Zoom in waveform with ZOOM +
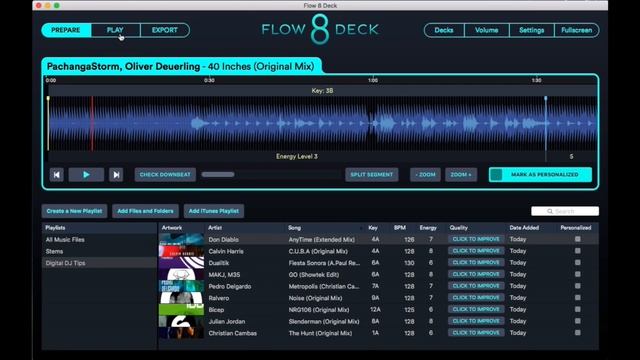The height and width of the screenshot is (360, 640). [x=461, y=175]
